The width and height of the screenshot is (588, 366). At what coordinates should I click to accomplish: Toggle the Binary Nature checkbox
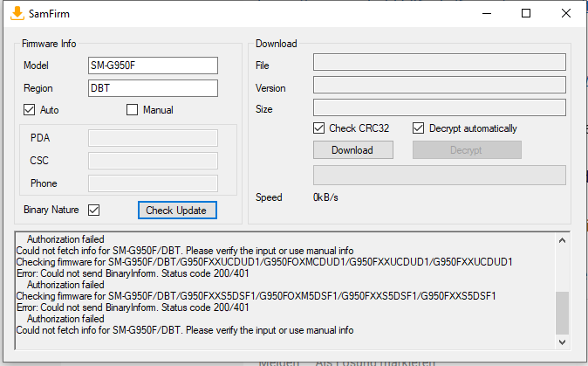[93, 210]
